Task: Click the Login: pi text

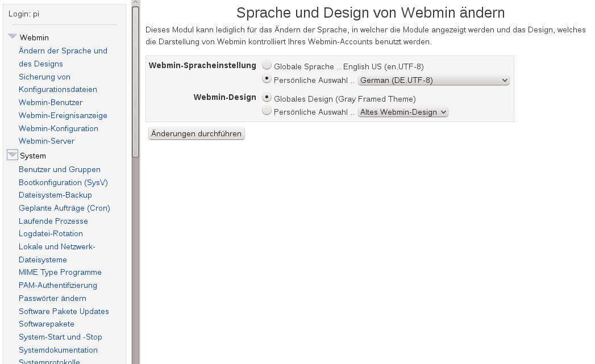Action: [x=23, y=14]
